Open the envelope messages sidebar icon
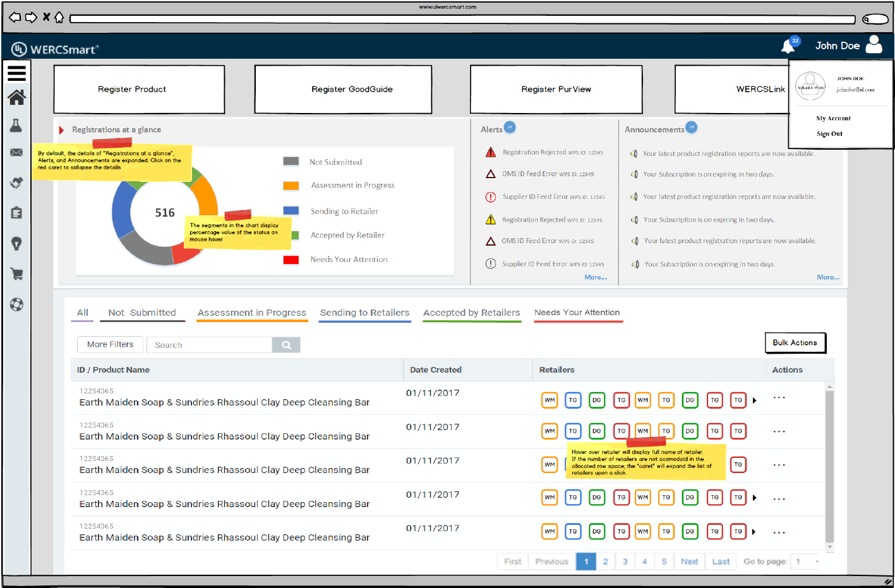Screen dimensions: 895x588 16,152
